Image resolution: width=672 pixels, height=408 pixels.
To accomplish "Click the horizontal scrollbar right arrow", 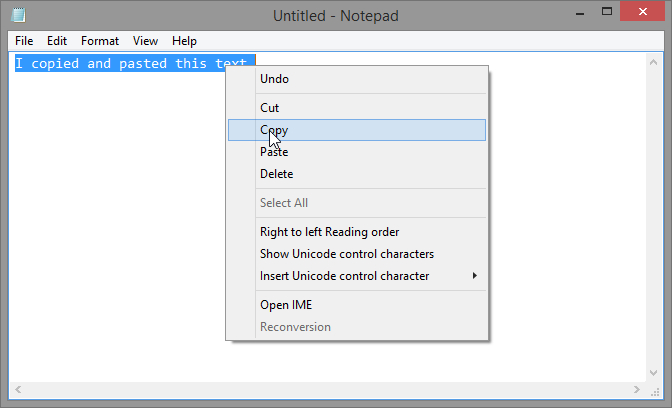I will pyautogui.click(x=637, y=390).
